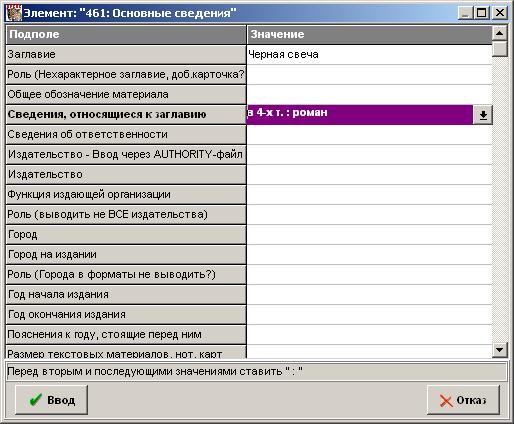The image size is (514, 424).
Task: Click Год начала издания value cell
Action: 369,294
